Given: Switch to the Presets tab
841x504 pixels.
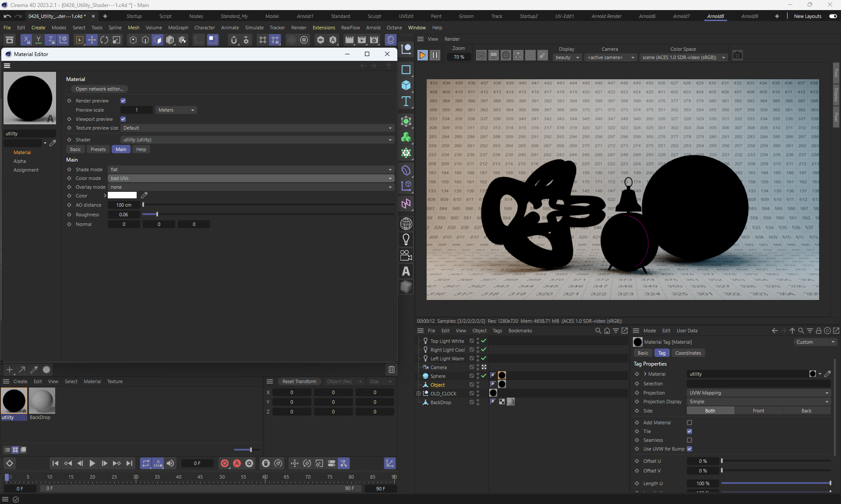Looking at the screenshot, I should [x=98, y=149].
